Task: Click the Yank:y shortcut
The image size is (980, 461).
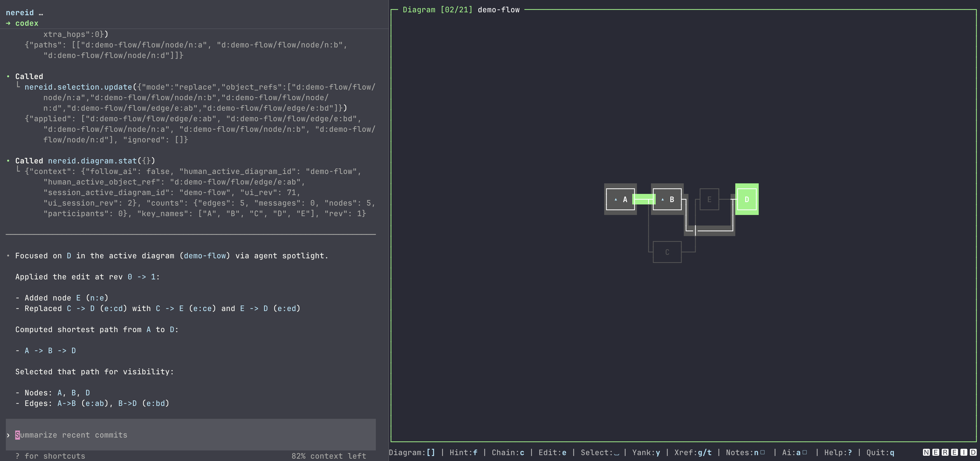Action: [x=646, y=453]
